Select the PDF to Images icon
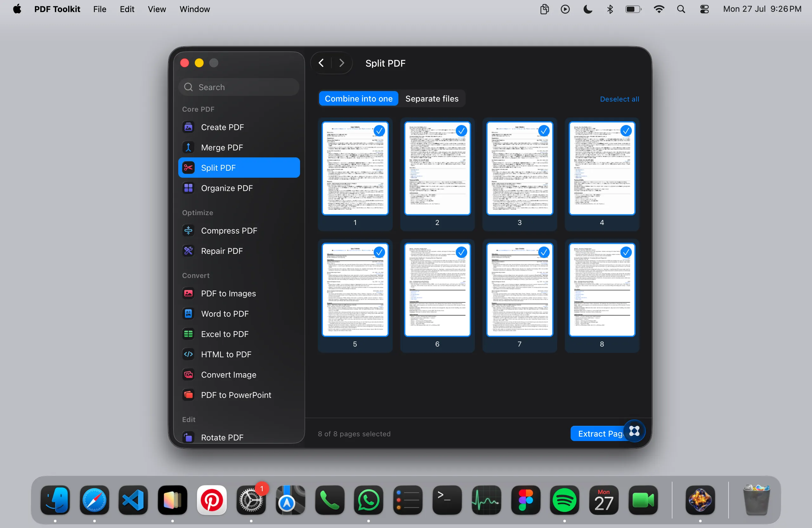 [188, 294]
